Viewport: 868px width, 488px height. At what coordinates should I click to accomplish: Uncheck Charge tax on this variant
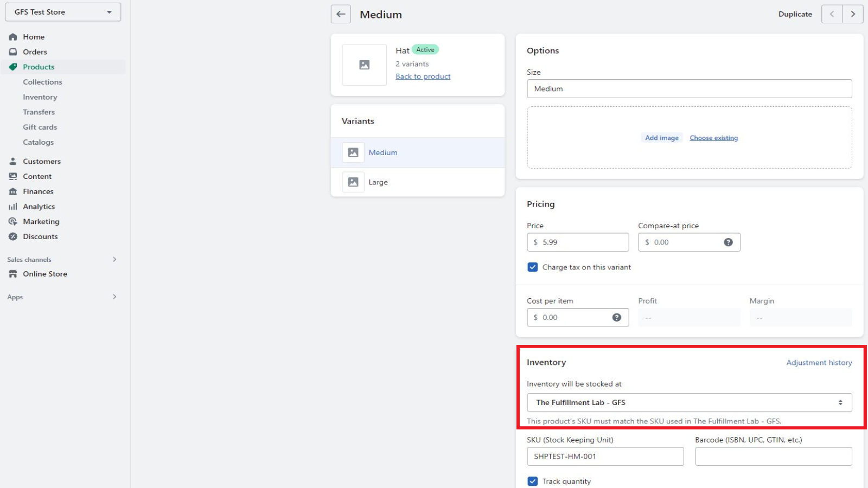tap(533, 267)
